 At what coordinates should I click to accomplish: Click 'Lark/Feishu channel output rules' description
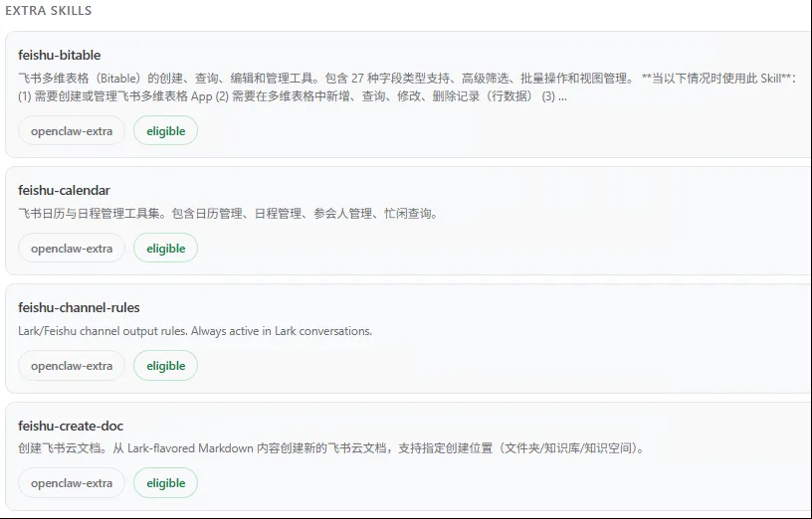[195, 331]
